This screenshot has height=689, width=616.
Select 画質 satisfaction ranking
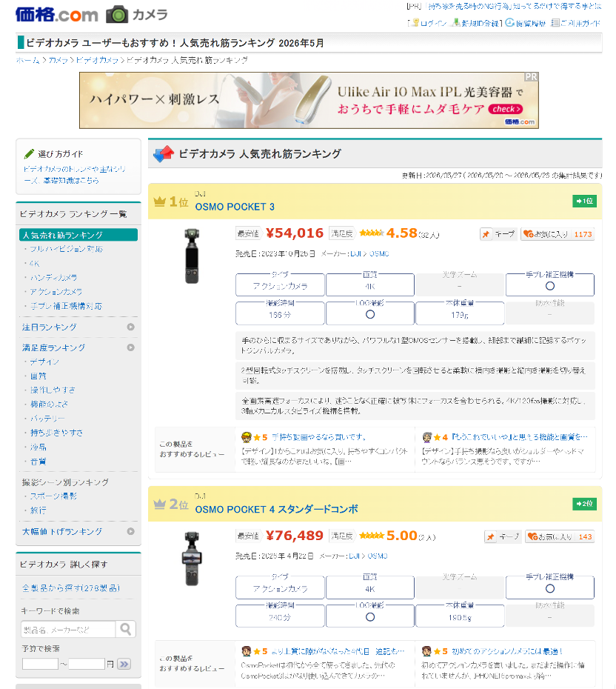tap(38, 376)
